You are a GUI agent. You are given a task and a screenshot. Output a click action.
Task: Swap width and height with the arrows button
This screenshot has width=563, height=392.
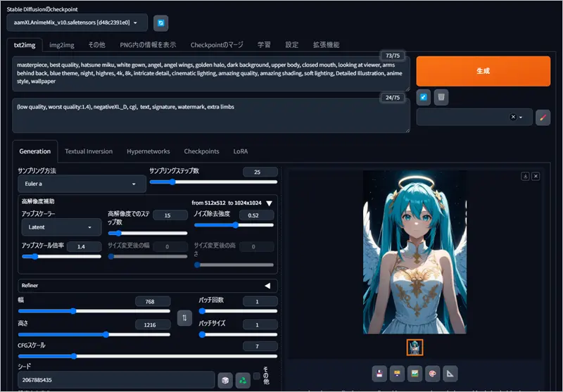[x=184, y=317]
